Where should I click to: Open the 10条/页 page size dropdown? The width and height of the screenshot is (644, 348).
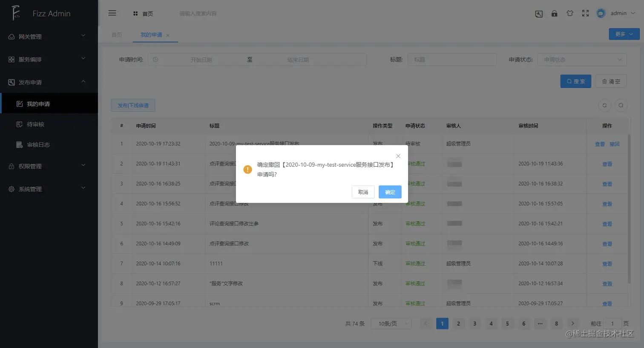pyautogui.click(x=391, y=324)
